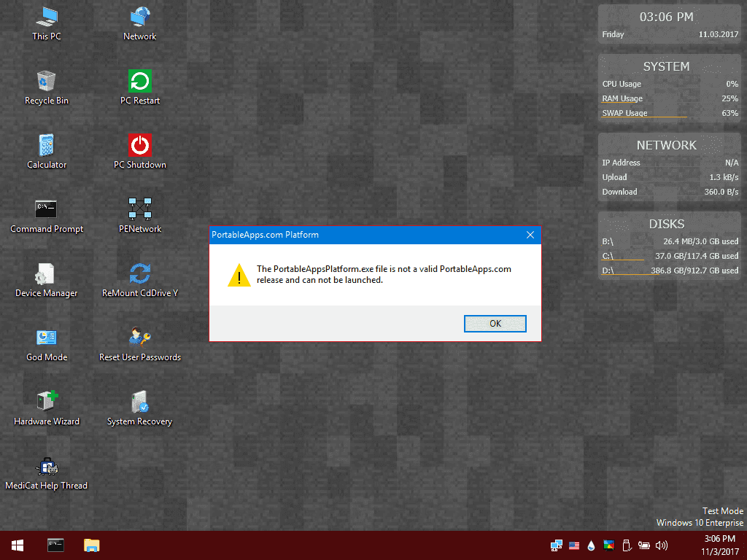Select the Calculator desktop icon
Screen dimensions: 747x560
tap(47, 152)
